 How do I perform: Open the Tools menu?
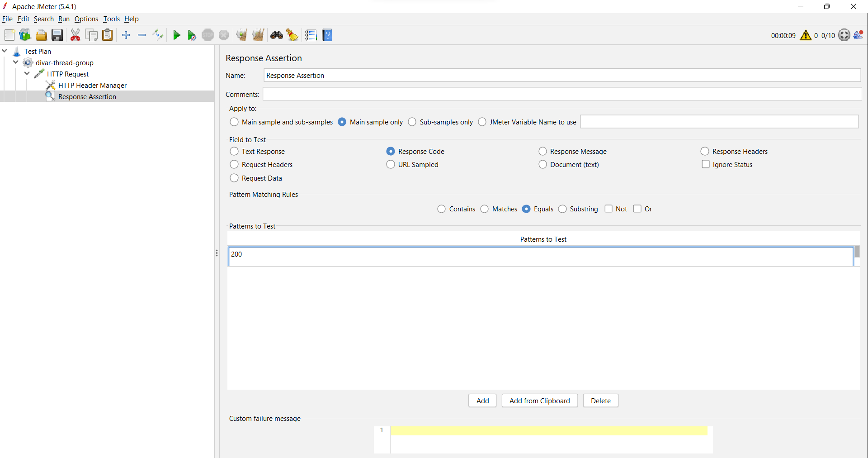point(111,19)
